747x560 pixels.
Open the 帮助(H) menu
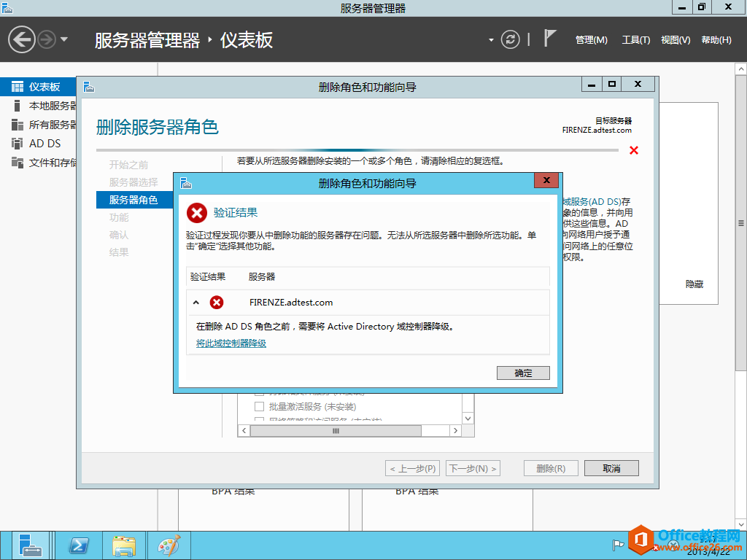click(x=716, y=40)
